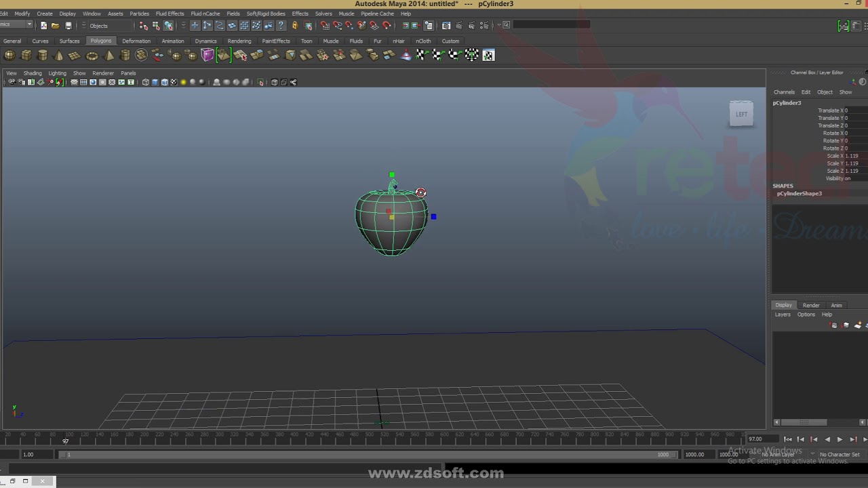Select the Scale X channel label

(834, 156)
